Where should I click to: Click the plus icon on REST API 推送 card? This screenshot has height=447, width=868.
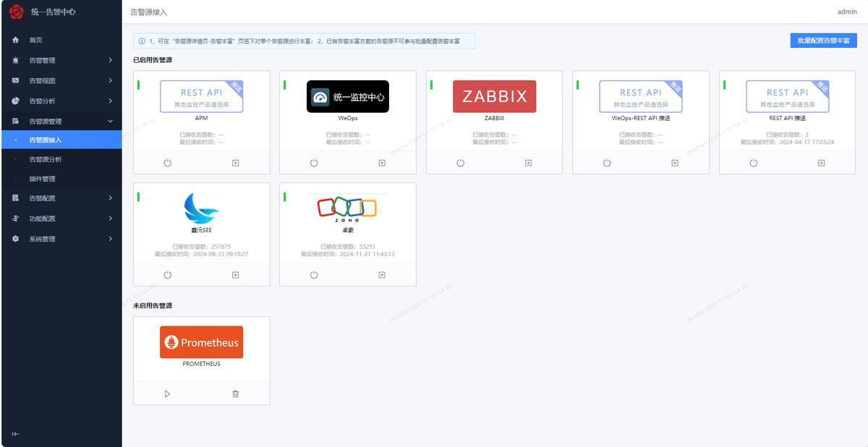(821, 163)
